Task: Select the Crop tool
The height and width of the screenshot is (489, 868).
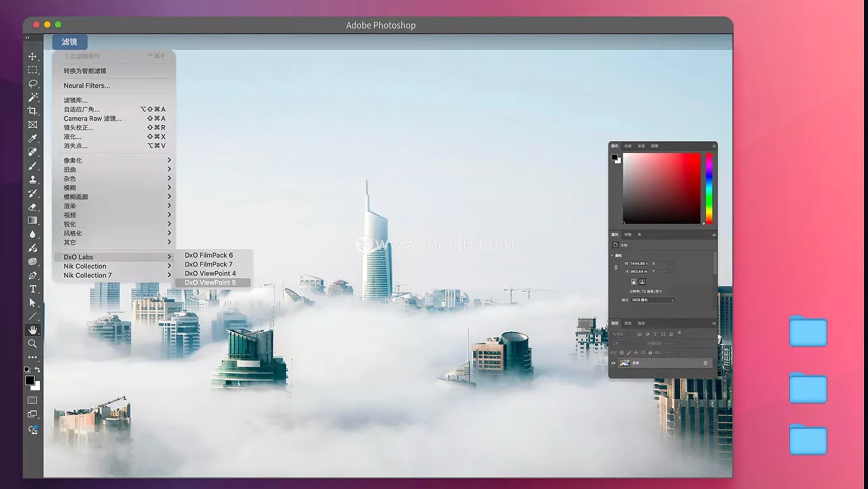Action: pos(33,111)
